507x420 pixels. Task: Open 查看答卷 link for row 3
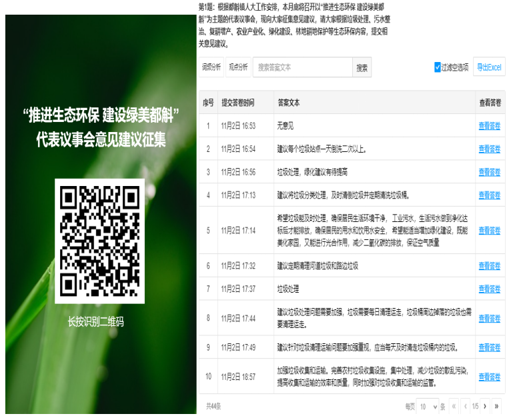(490, 172)
